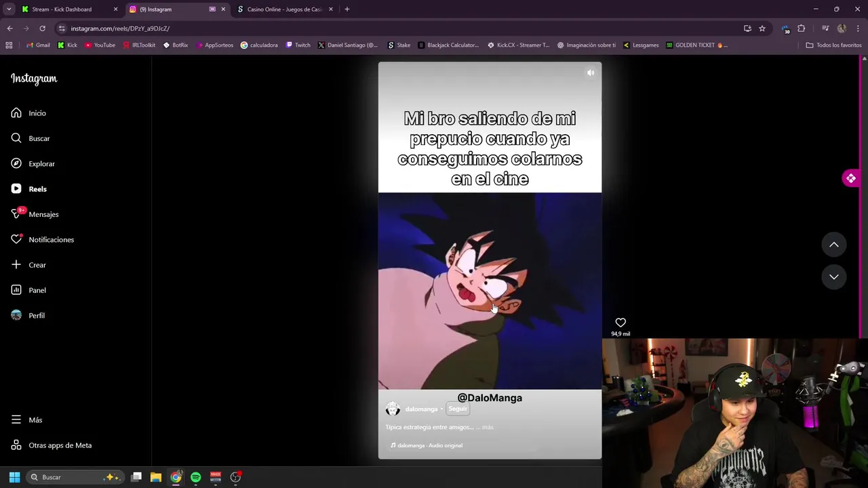
Task: Click the Instagram logo
Action: (x=34, y=79)
